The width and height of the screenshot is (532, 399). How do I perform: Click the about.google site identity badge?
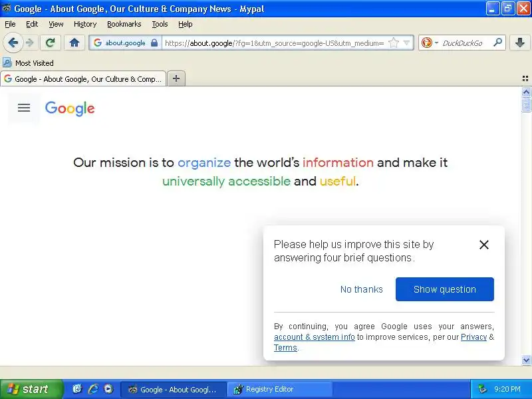point(125,43)
